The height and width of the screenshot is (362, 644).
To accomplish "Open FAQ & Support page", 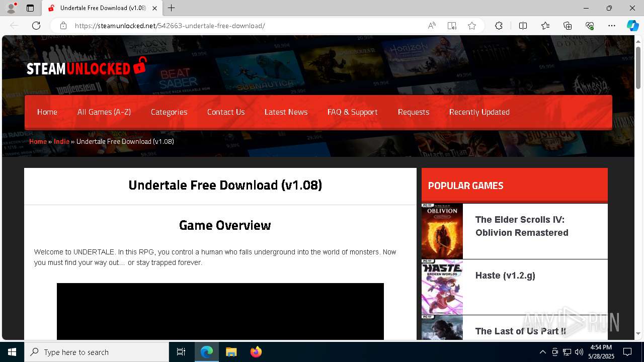I will [352, 112].
